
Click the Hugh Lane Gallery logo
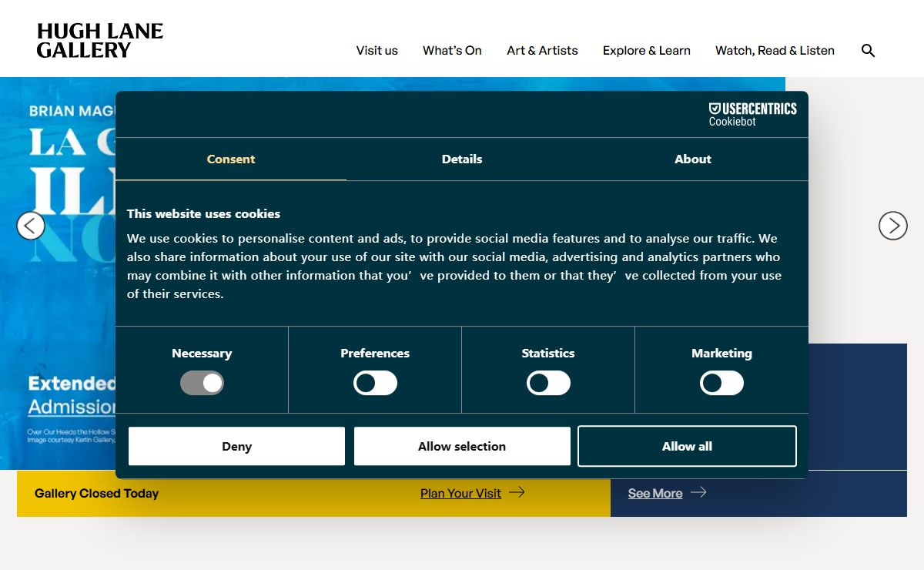tap(100, 41)
